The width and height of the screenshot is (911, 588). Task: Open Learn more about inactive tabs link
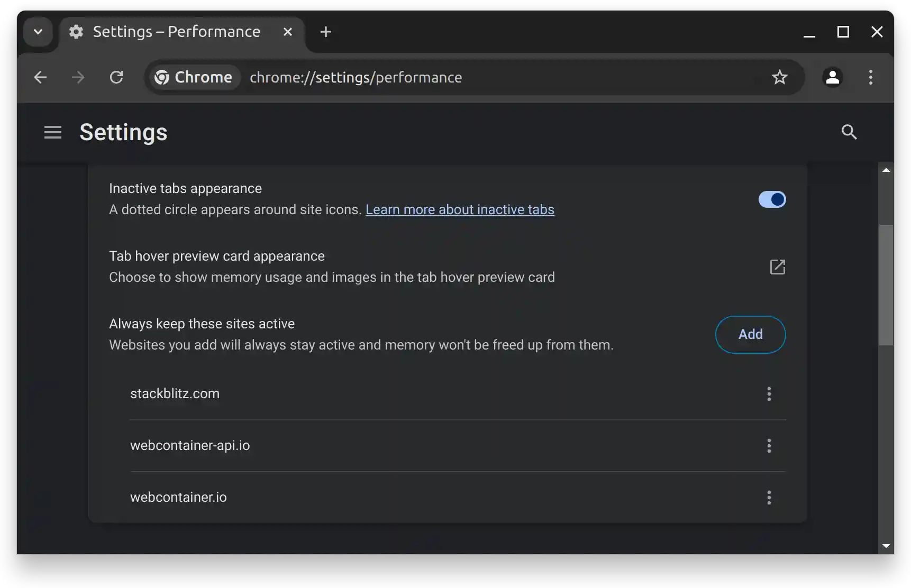[460, 209]
